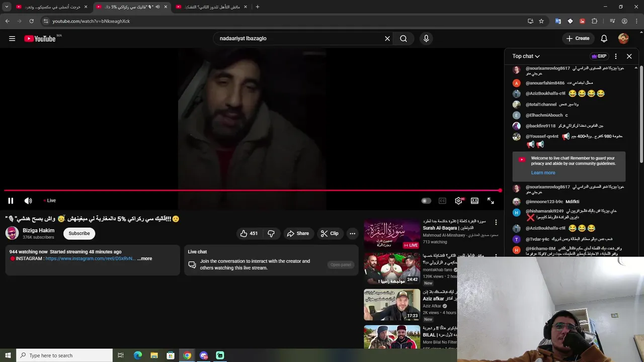Click the taskbar search box
The image size is (644, 362).
click(x=64, y=355)
